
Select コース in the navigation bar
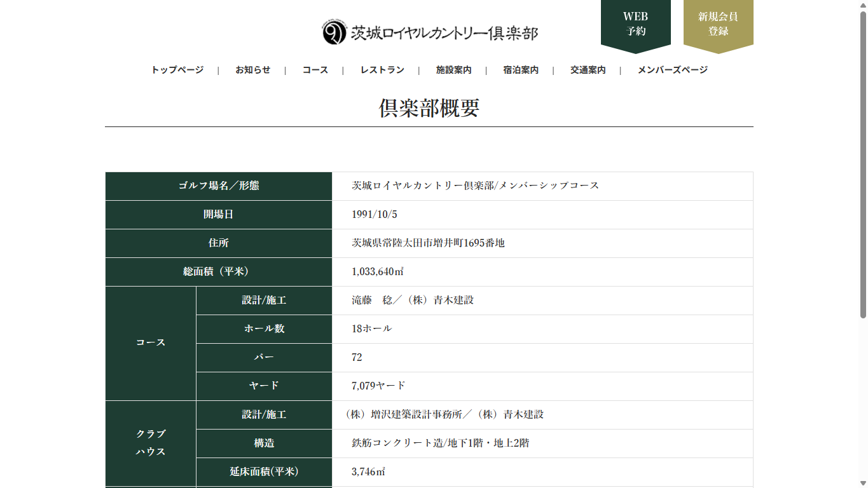tap(315, 70)
